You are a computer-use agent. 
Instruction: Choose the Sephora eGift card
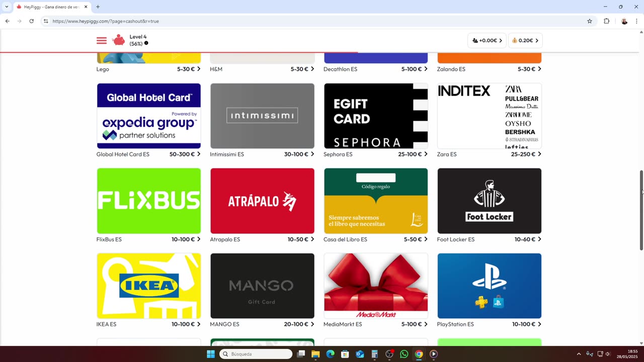376,116
